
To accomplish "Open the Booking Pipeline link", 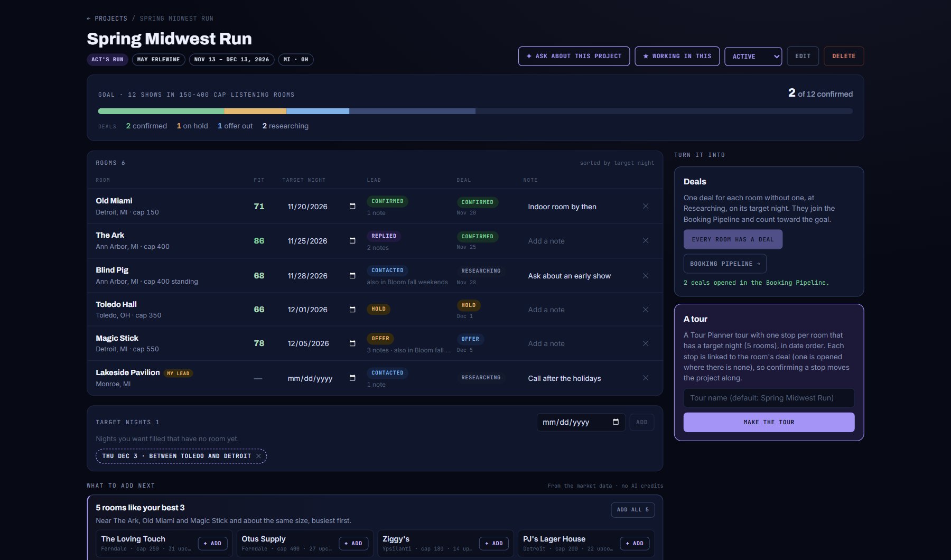I will tap(725, 264).
